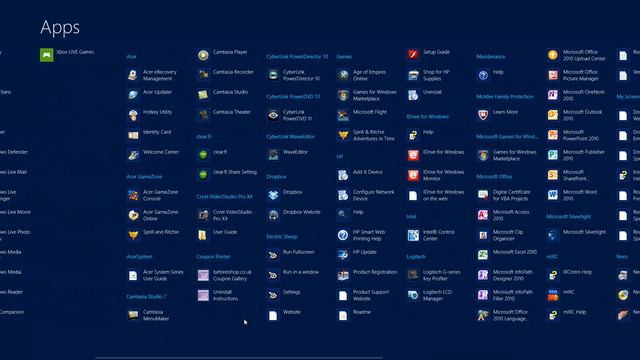This screenshot has height=360, width=640.
Task: Open Camtasia Recorder icon
Action: (203, 75)
